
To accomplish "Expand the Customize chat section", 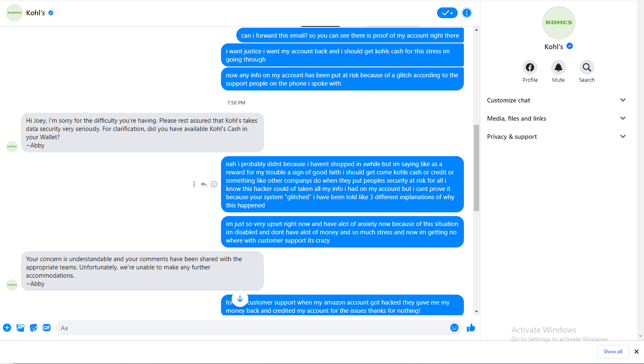I will pos(623,100).
